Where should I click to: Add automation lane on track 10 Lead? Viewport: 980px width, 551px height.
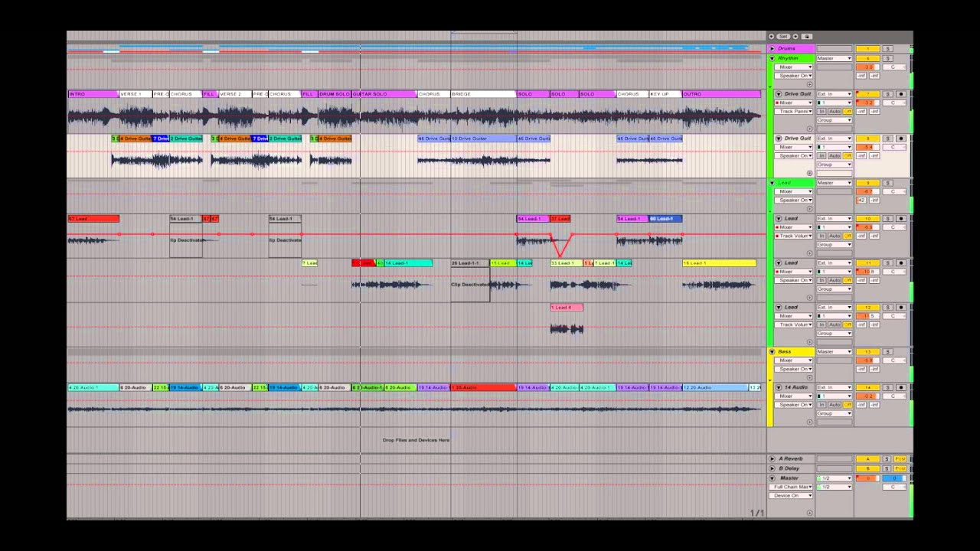pyautogui.click(x=809, y=253)
